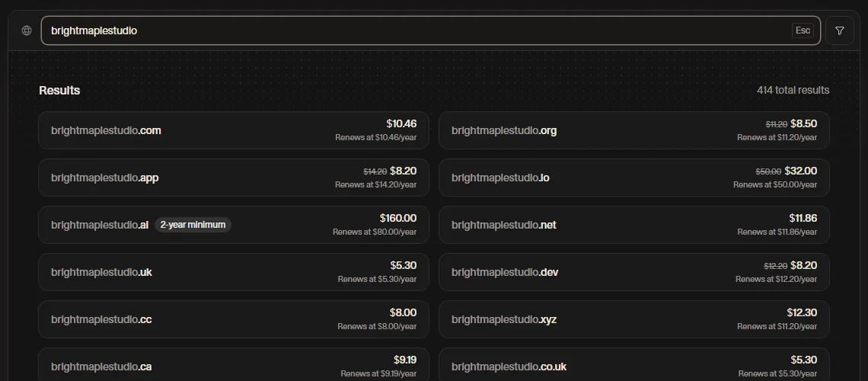Click the struck-through $12.20 price

[x=776, y=267]
